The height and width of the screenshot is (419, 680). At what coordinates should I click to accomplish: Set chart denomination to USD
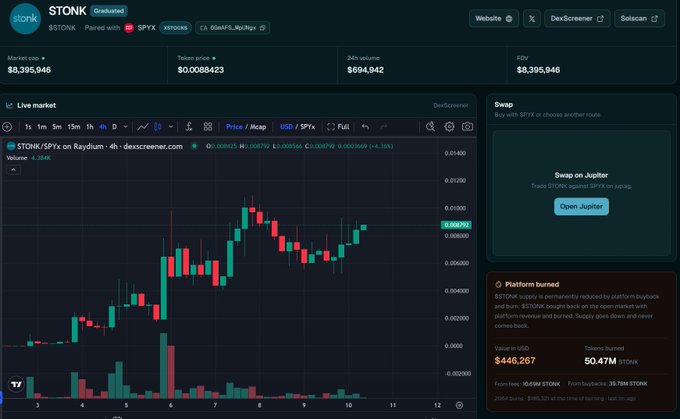[x=286, y=127]
